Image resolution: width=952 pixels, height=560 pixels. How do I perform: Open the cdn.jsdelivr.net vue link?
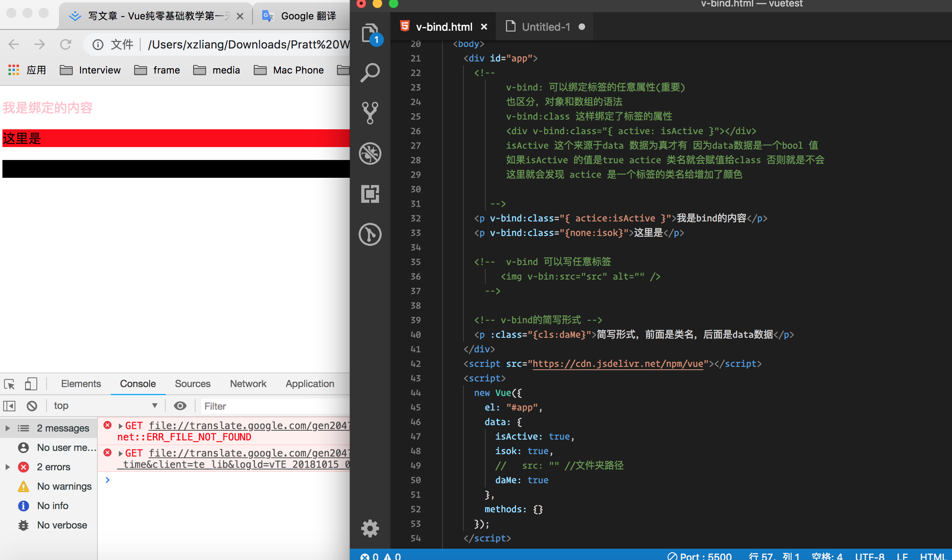pyautogui.click(x=618, y=364)
